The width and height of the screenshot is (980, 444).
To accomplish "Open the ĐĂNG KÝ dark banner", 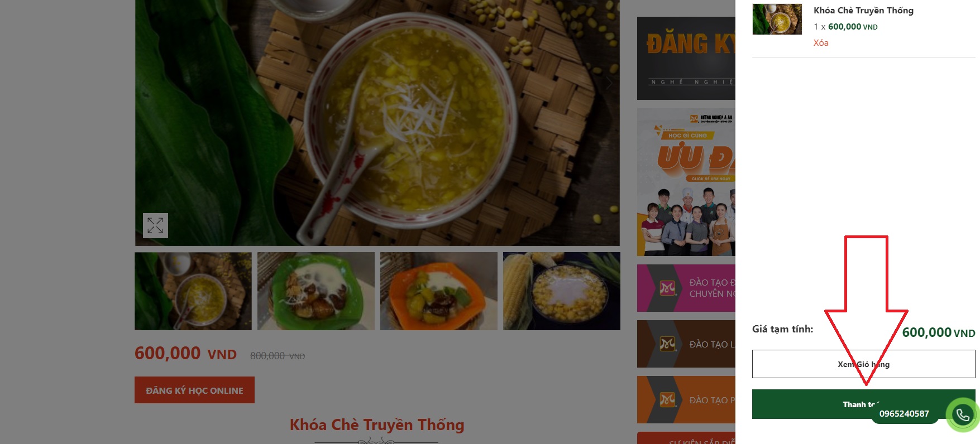I will pos(686,58).
